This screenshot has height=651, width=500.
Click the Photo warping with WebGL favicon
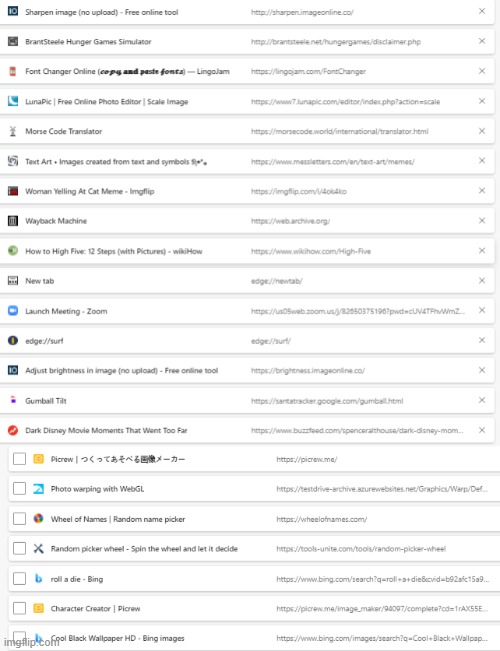point(38,489)
